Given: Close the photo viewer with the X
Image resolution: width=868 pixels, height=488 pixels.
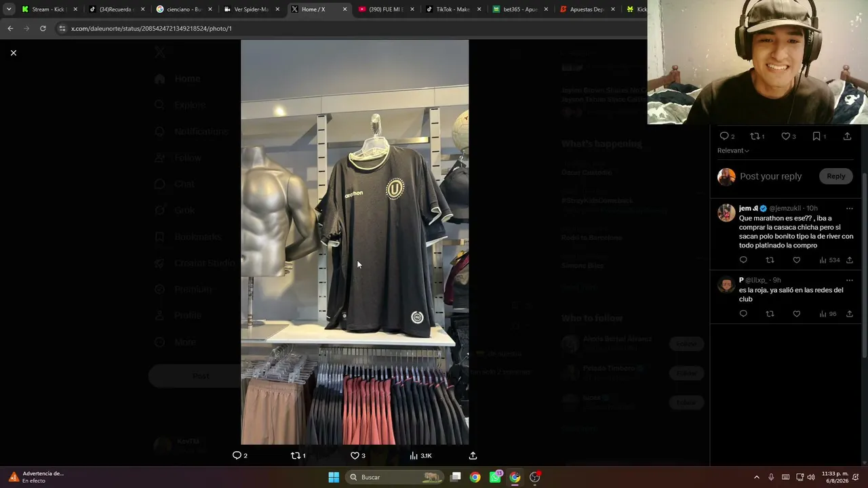Looking at the screenshot, I should 13,53.
